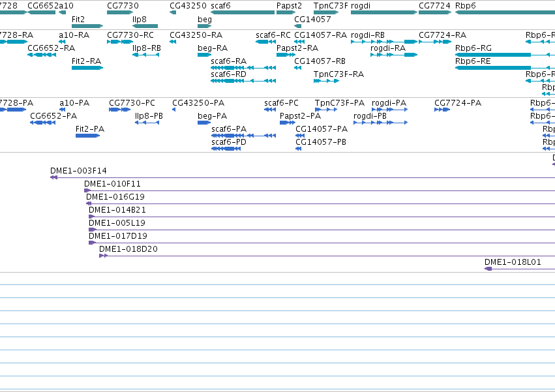The image size is (555, 392).
Task: Click protein Fit2-PA
Action: tap(87, 136)
